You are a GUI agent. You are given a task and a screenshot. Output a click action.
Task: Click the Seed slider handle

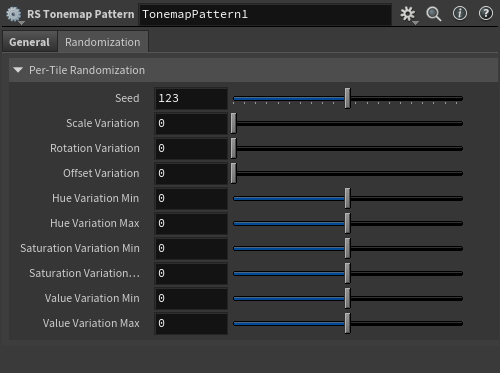click(347, 98)
